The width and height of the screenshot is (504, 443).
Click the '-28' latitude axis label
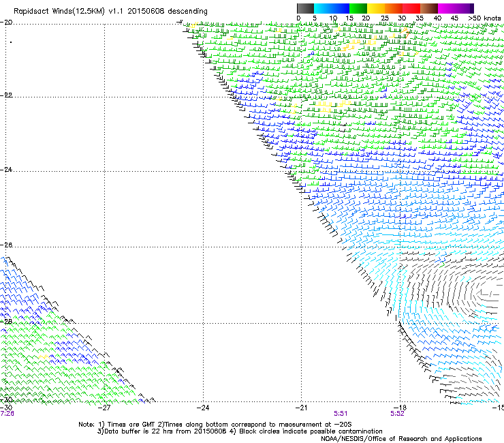pyautogui.click(x=6, y=321)
